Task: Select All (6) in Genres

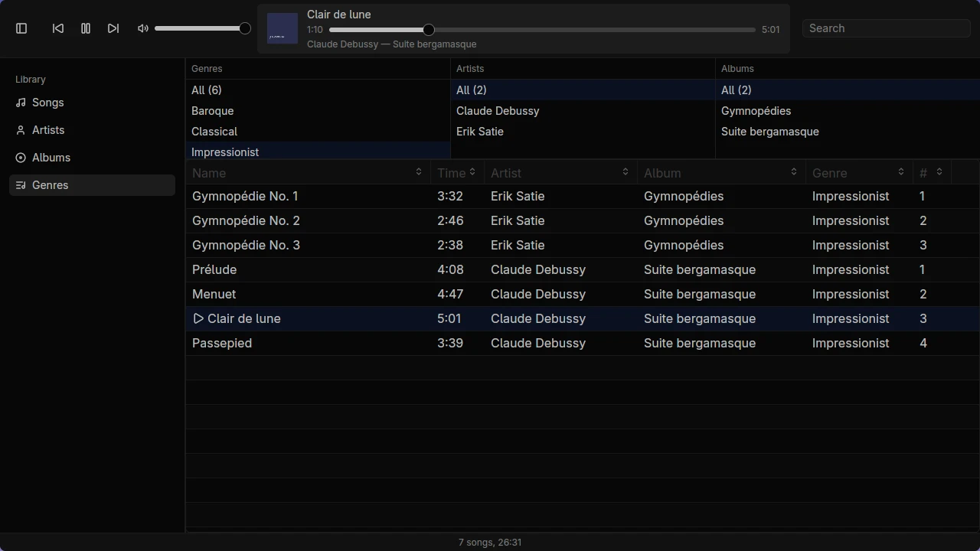Action: click(x=318, y=90)
